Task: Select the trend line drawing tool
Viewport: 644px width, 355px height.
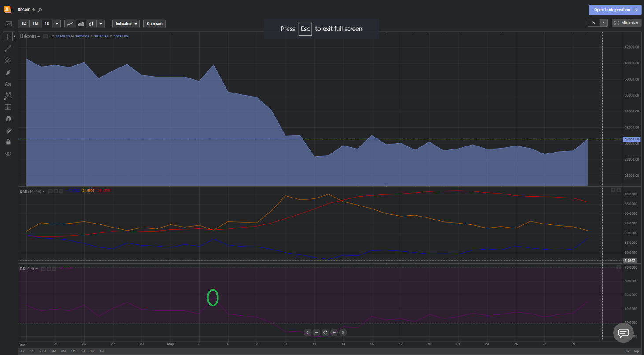Action: pyautogui.click(x=8, y=49)
